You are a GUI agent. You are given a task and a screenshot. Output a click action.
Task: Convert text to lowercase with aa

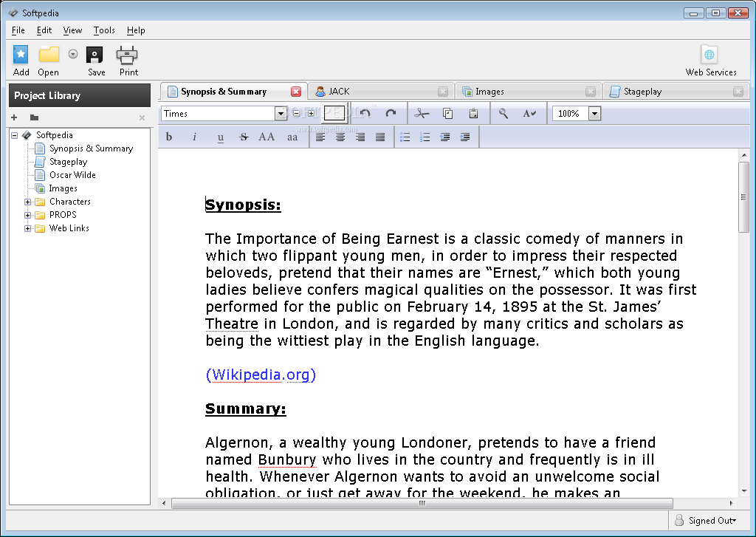point(292,137)
